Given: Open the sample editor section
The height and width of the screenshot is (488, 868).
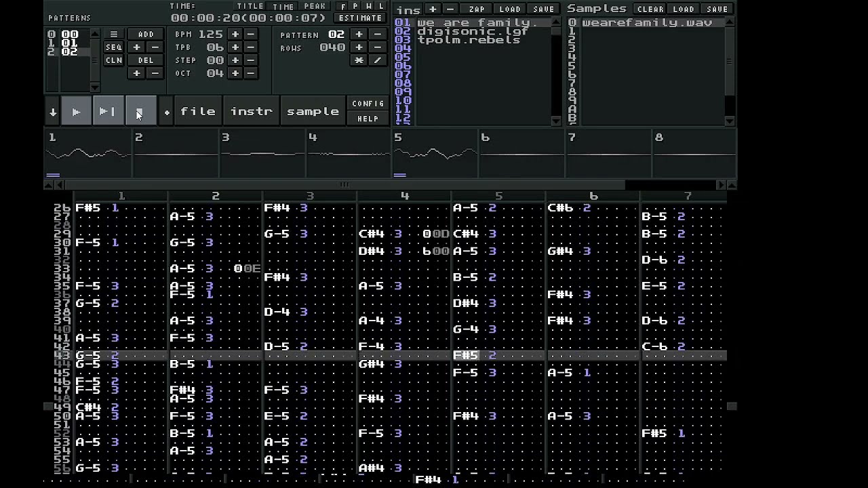Looking at the screenshot, I should [x=313, y=112].
